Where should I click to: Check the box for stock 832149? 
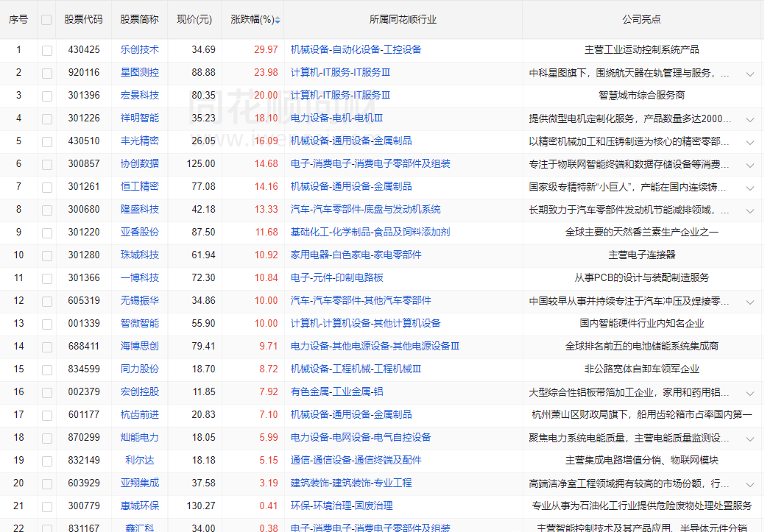pyautogui.click(x=47, y=461)
